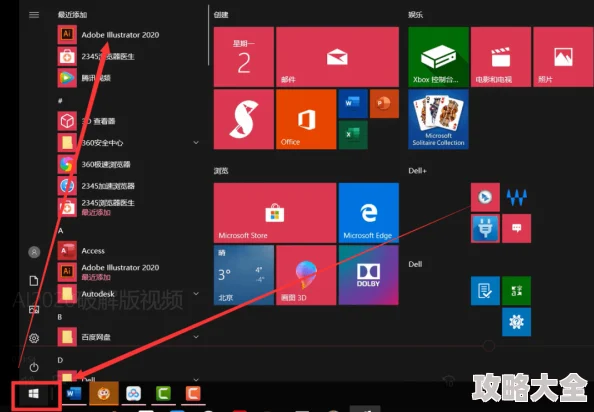
Task: Open Pictures icon in Start rail
Action: click(34, 310)
